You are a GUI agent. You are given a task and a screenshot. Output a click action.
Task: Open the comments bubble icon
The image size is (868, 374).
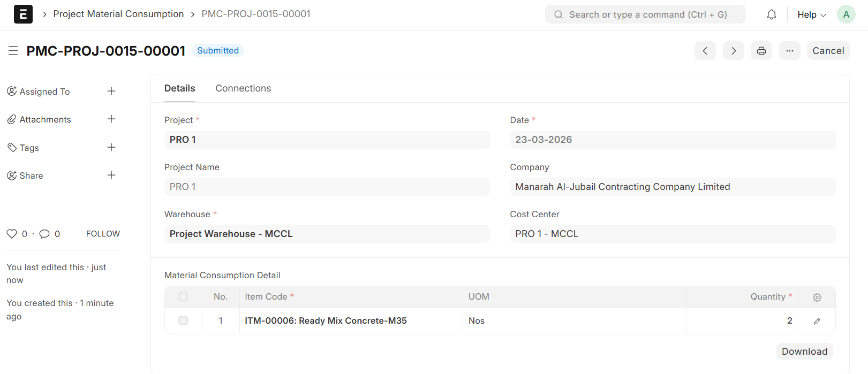[44, 234]
